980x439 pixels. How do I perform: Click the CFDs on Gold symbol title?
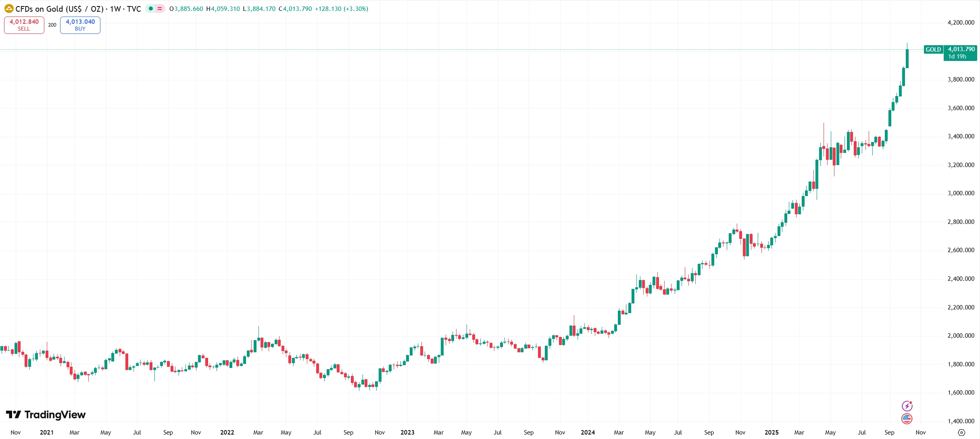[x=59, y=9]
